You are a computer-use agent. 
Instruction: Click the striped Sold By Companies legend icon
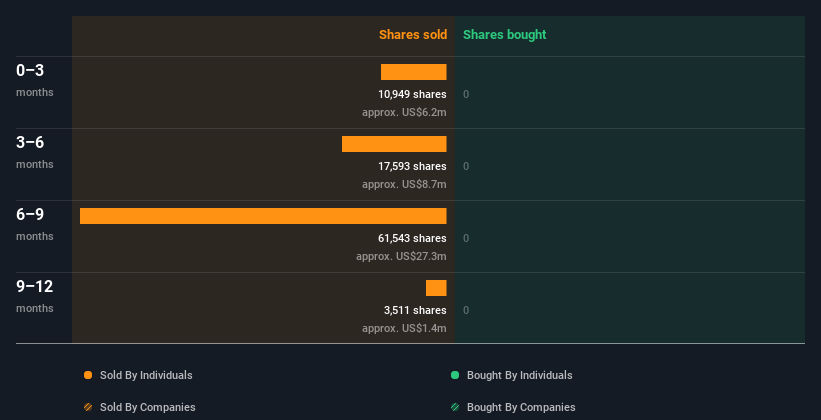point(88,407)
